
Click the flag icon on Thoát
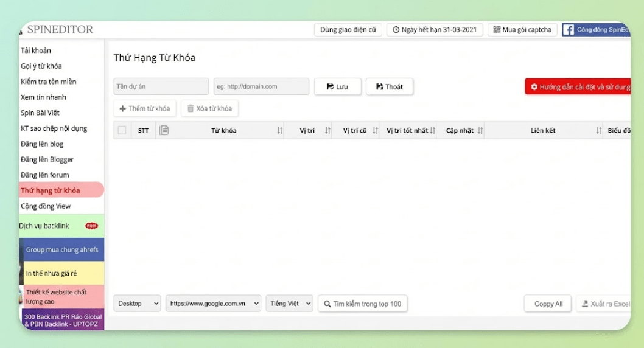pos(379,86)
